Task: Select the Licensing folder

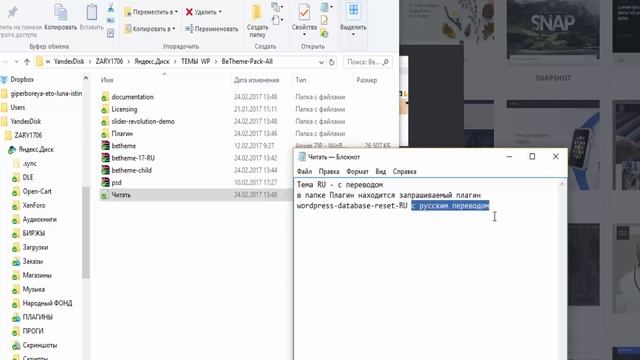Action: 124,109
